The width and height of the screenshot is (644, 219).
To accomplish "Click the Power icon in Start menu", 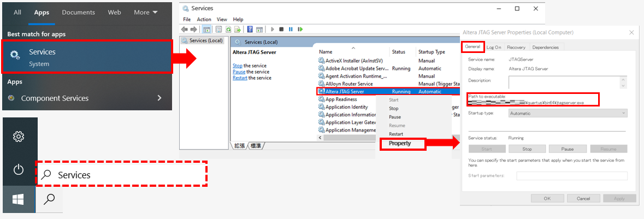I will (x=19, y=169).
